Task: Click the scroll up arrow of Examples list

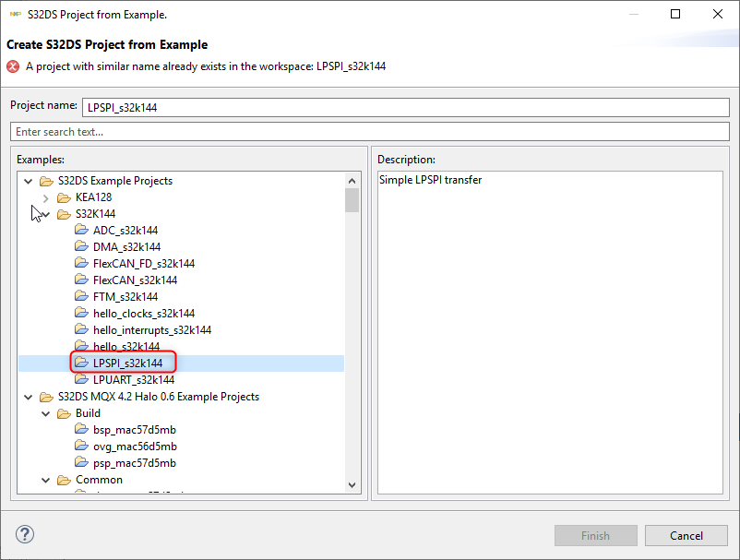Action: pos(352,181)
